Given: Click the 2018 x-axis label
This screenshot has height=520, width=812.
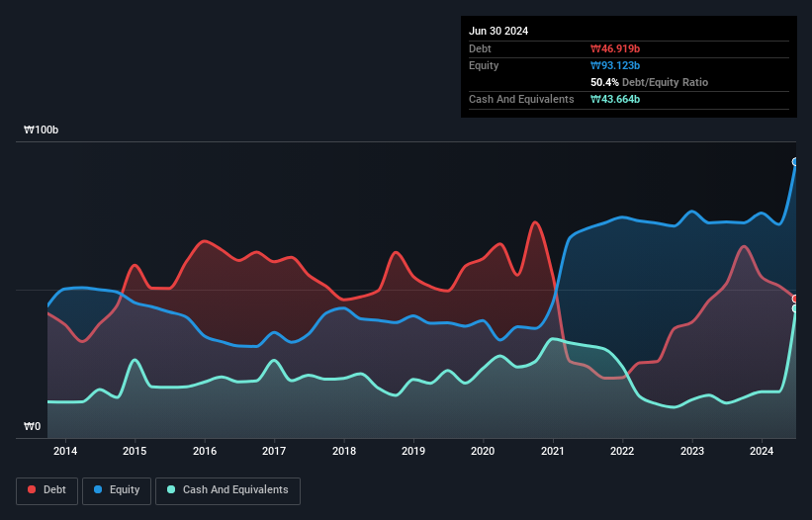Looking at the screenshot, I should (x=344, y=451).
